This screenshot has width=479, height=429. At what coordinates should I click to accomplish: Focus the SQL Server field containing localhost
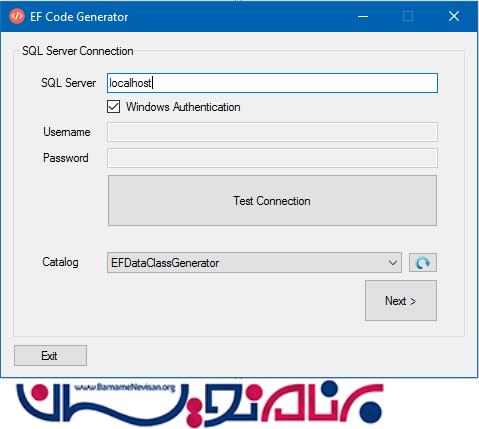tap(272, 83)
